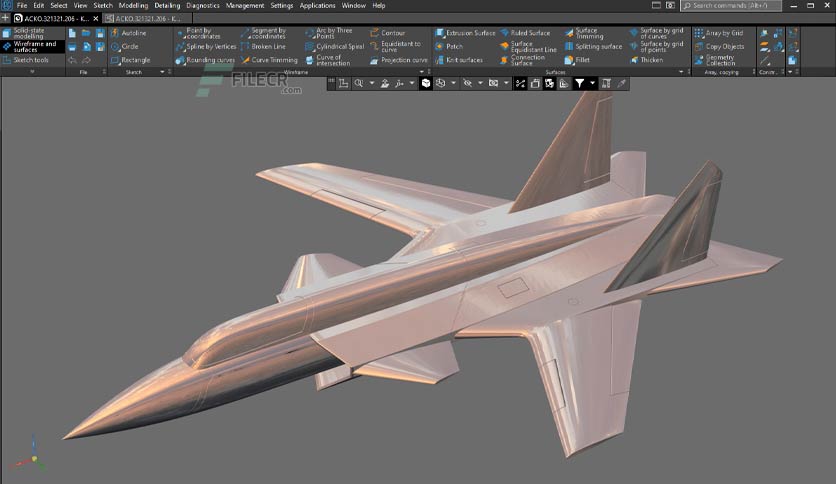Screen dimensions: 836x484
Task: Use the Curve Trimming tool
Action: [269, 60]
